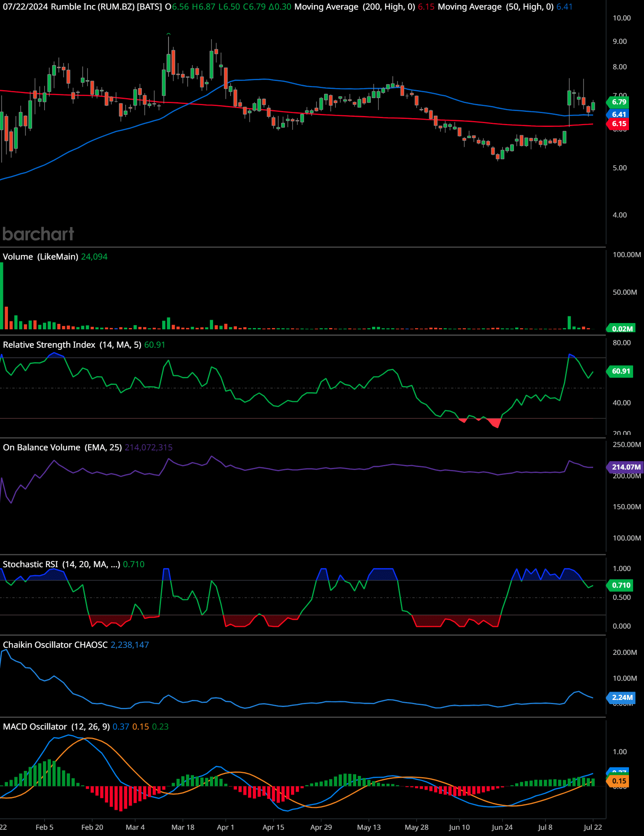Screen dimensions: 644x836
Task: Click the May 28 date label
Action: 417,827
